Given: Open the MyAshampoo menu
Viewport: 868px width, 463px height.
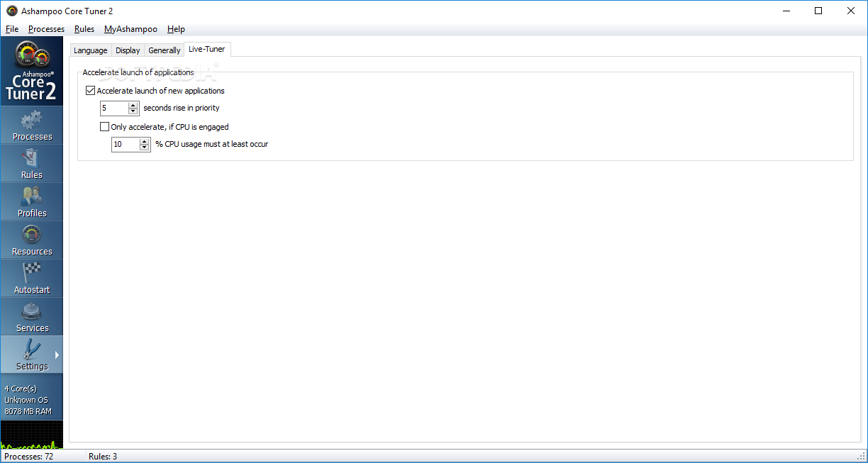Looking at the screenshot, I should tap(130, 29).
